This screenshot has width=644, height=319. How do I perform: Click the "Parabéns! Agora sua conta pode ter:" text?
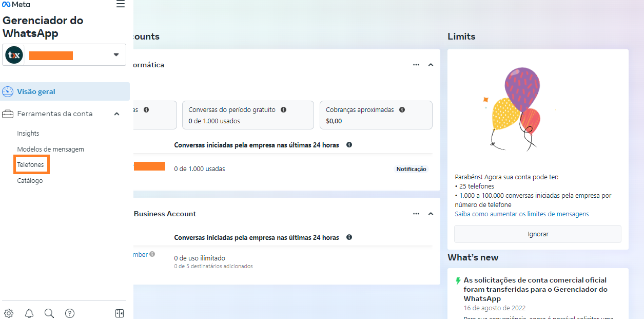pos(506,177)
